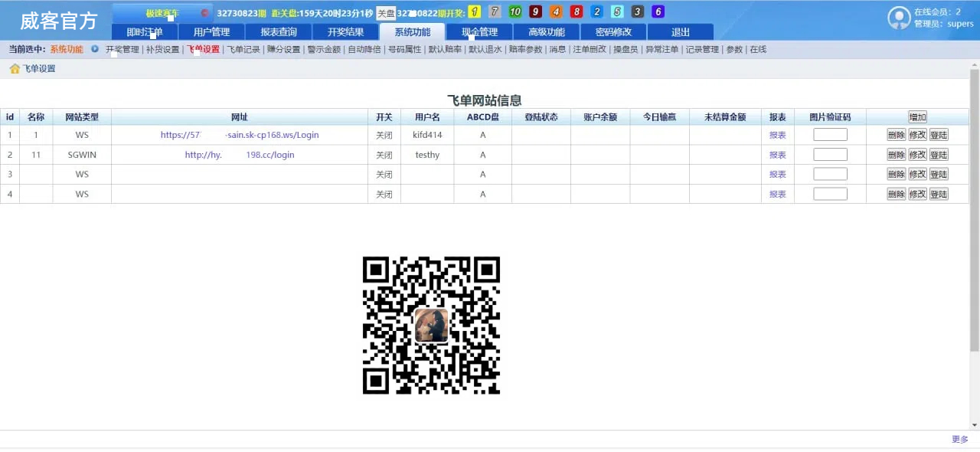Select the 极速赛车 game selector
The width and height of the screenshot is (980, 452).
[162, 13]
